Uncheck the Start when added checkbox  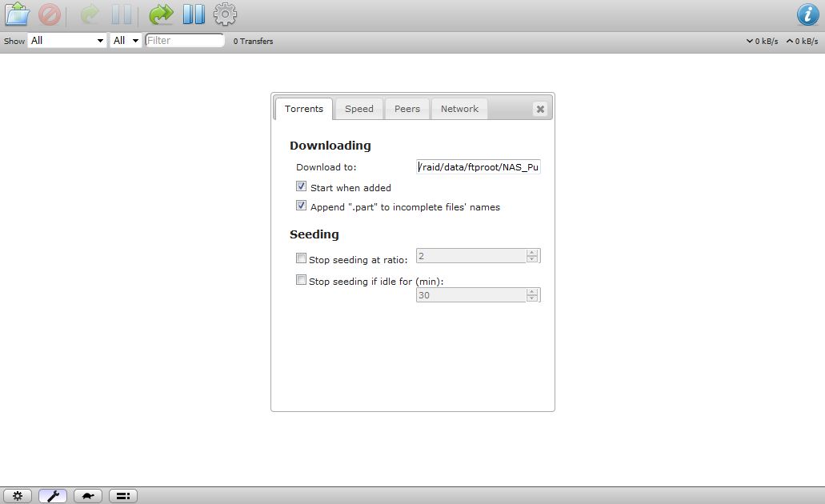(x=301, y=186)
